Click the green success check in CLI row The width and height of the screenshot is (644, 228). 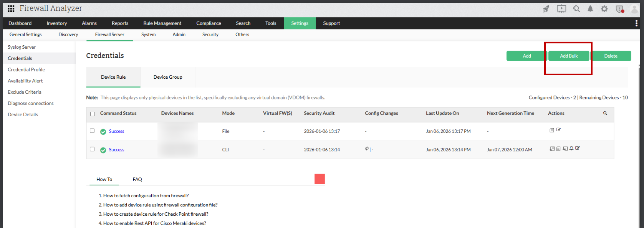click(x=103, y=150)
